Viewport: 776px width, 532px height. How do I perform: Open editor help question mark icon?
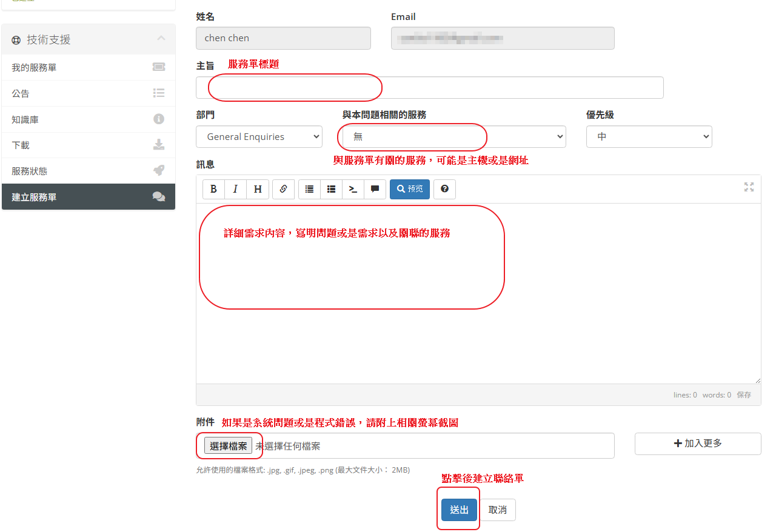pos(444,189)
